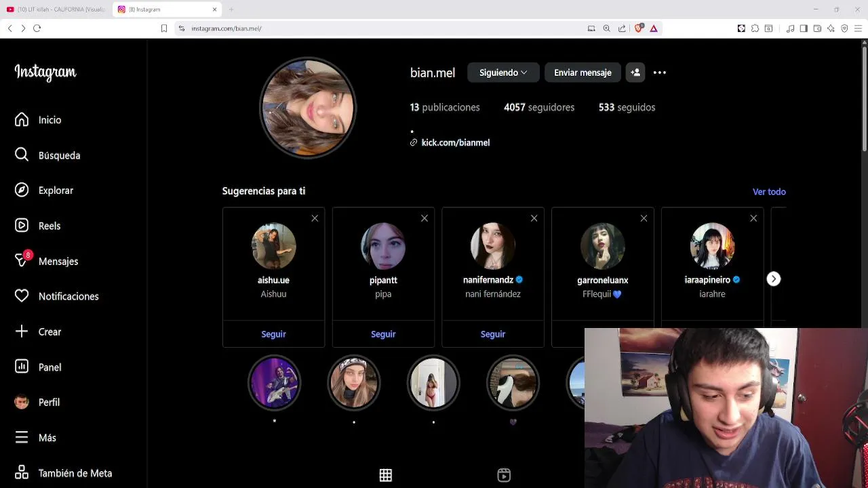This screenshot has width=868, height=488.
Task: Click Ver todo for suggestions
Action: (x=769, y=192)
